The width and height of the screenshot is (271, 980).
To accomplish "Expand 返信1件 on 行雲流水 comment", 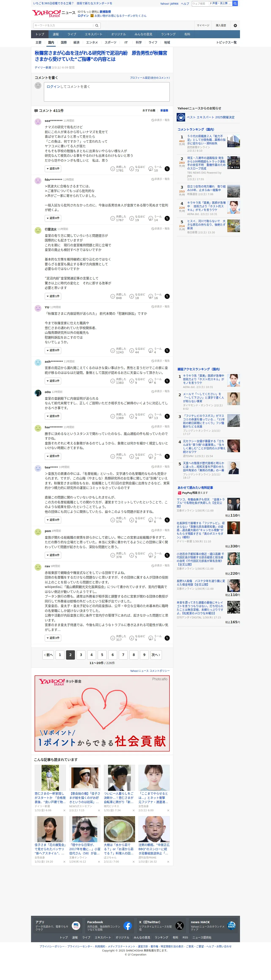I will pyautogui.click(x=53, y=296).
